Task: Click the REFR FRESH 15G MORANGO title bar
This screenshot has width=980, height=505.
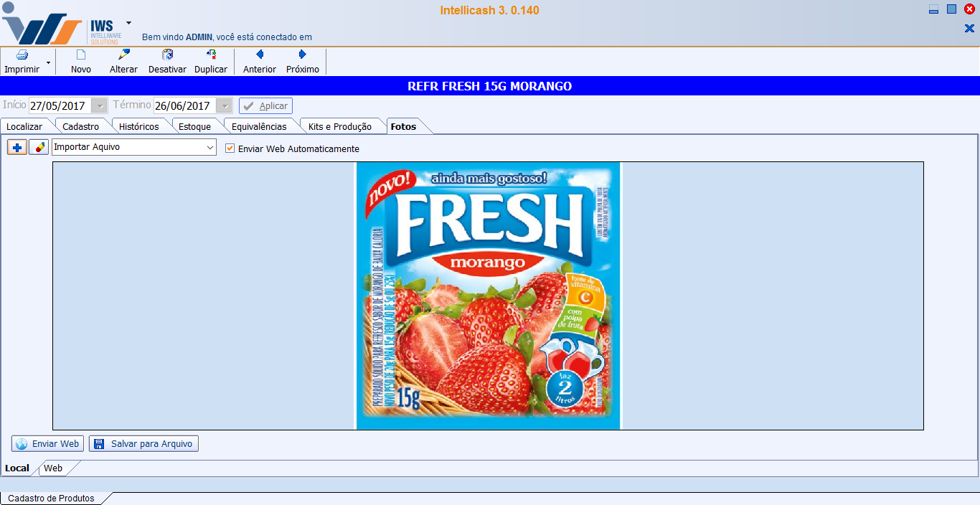Action: [x=490, y=86]
